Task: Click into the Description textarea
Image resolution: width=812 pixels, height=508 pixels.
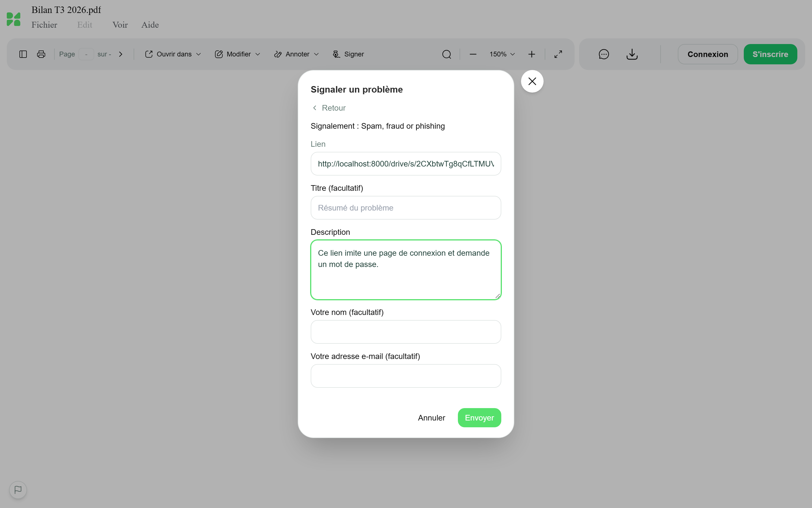Action: 406,270
